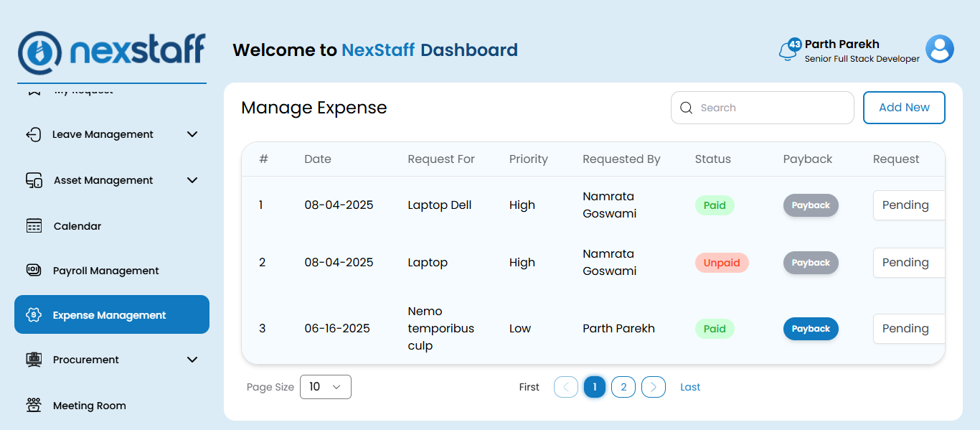The width and height of the screenshot is (980, 430).
Task: Click the Calendar icon in sidebar
Action: (x=34, y=226)
